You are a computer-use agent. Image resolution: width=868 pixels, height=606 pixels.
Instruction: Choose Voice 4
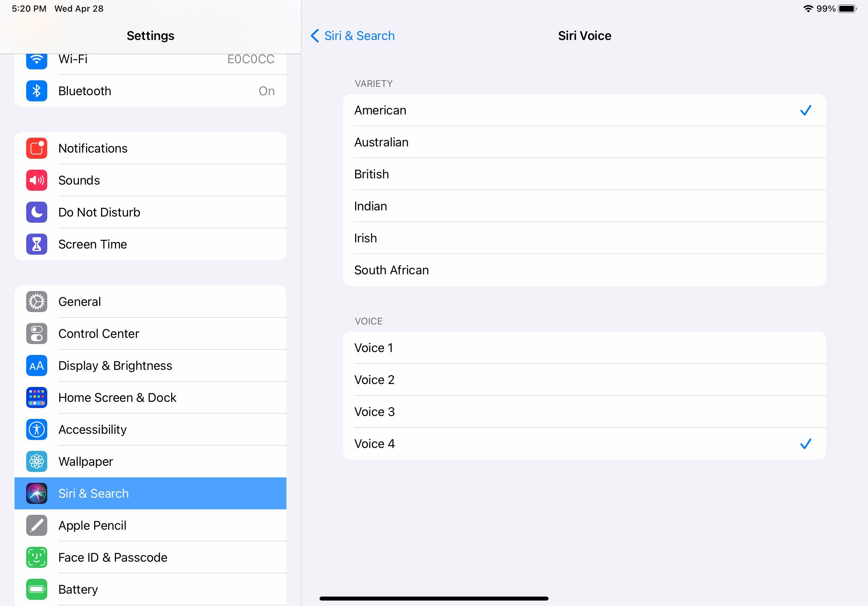pyautogui.click(x=584, y=444)
